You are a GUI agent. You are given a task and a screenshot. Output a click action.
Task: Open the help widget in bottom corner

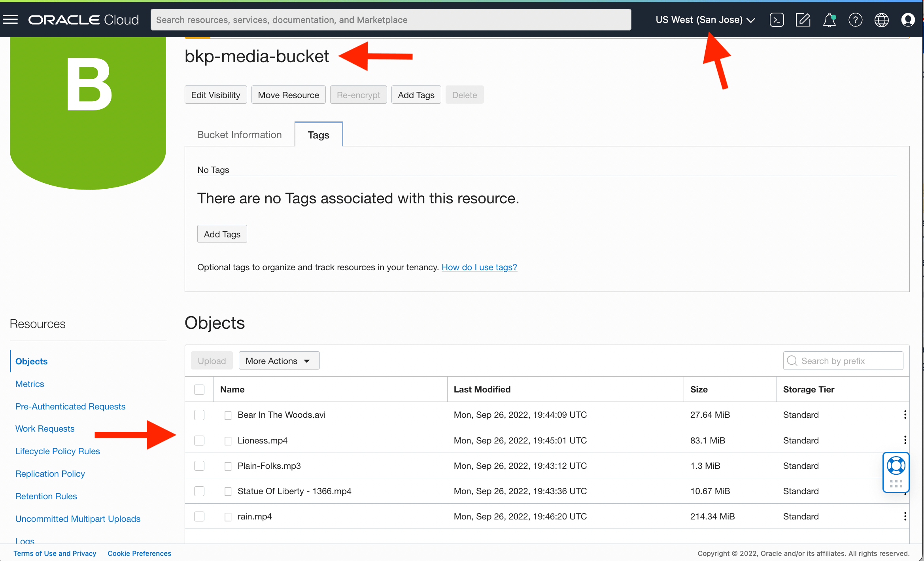tap(896, 466)
